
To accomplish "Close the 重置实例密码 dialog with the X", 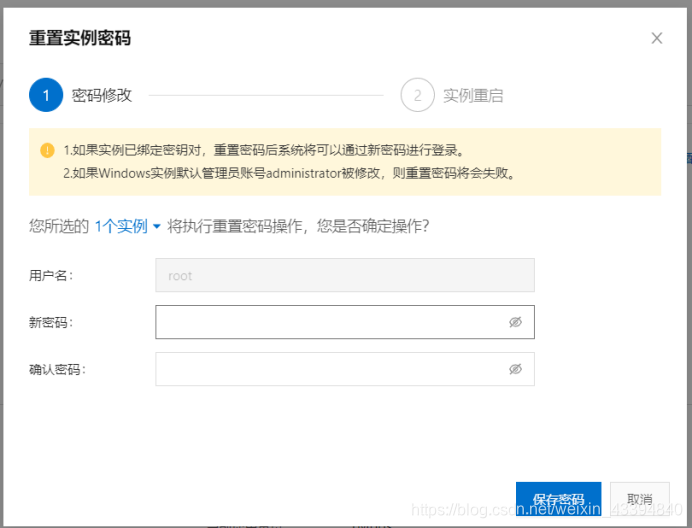I will coord(657,38).
